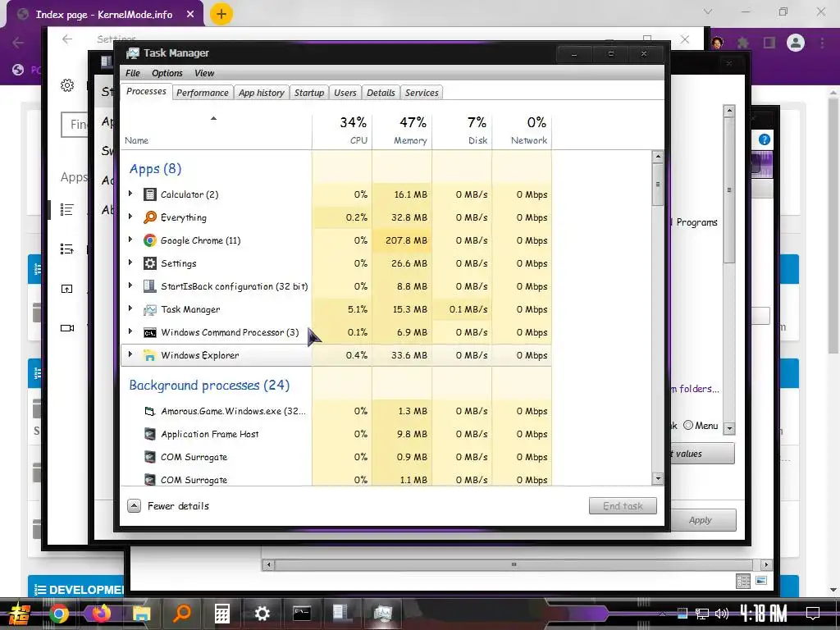Select the Menu radio button in background window

688,426
